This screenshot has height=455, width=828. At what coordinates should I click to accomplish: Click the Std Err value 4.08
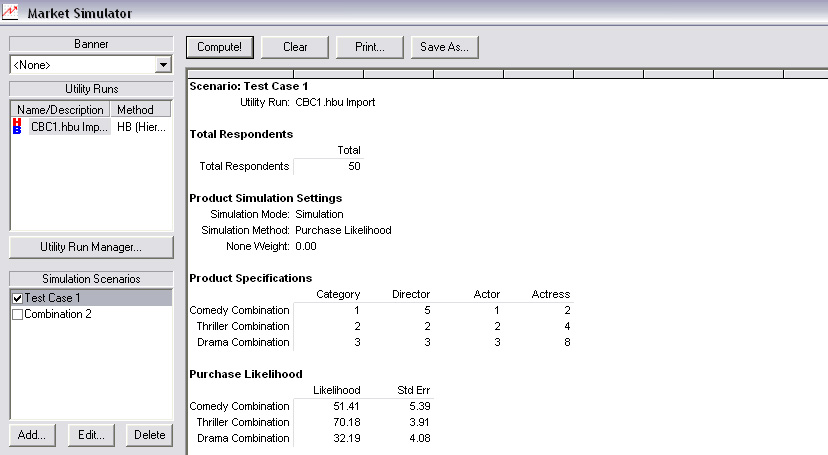[420, 438]
